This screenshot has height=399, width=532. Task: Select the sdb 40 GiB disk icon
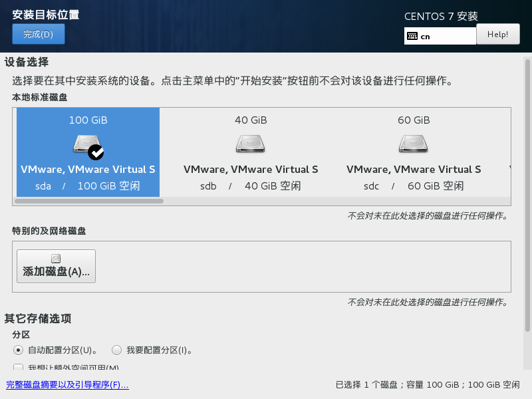point(251,144)
